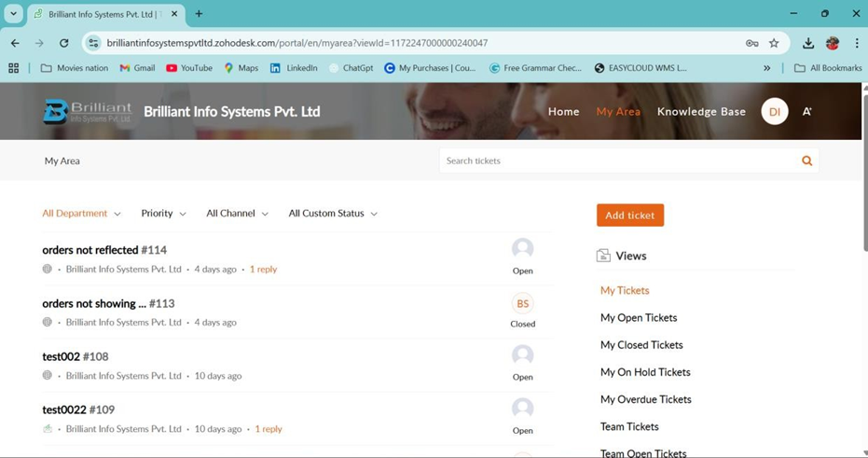The height and width of the screenshot is (458, 868).
Task: Reload the page using the refresh icon
Action: pyautogui.click(x=63, y=43)
